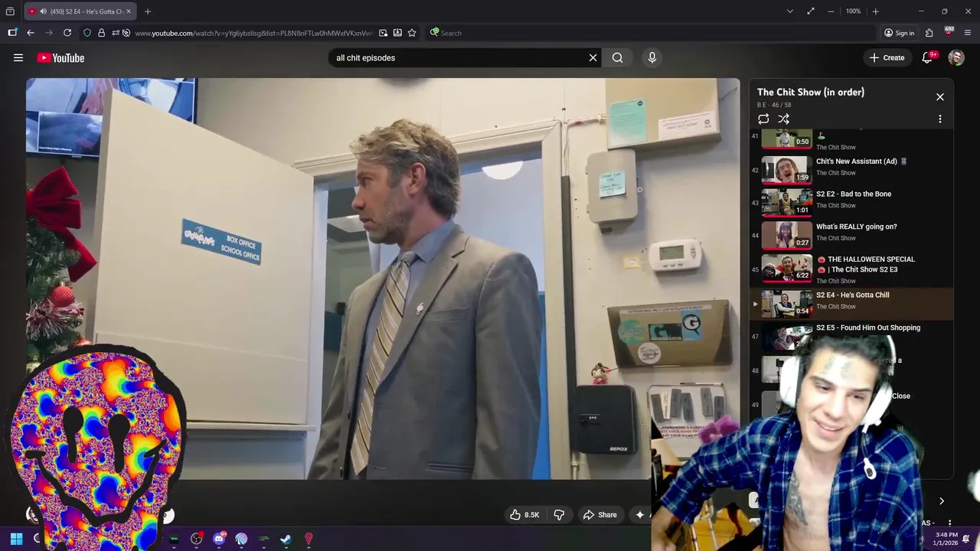Switch to the S2 E4 YouTube tab
Image resolution: width=980 pixels, height=551 pixels.
[80, 11]
